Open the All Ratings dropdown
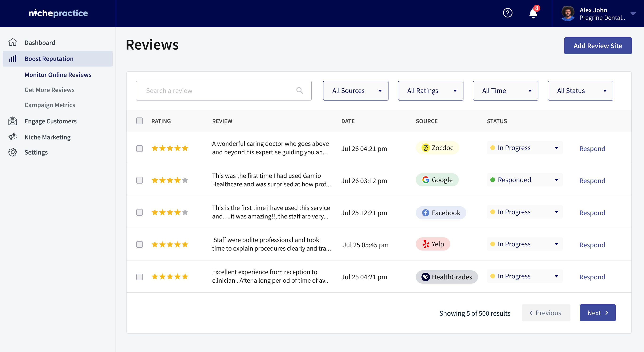The image size is (644, 352). coord(430,91)
